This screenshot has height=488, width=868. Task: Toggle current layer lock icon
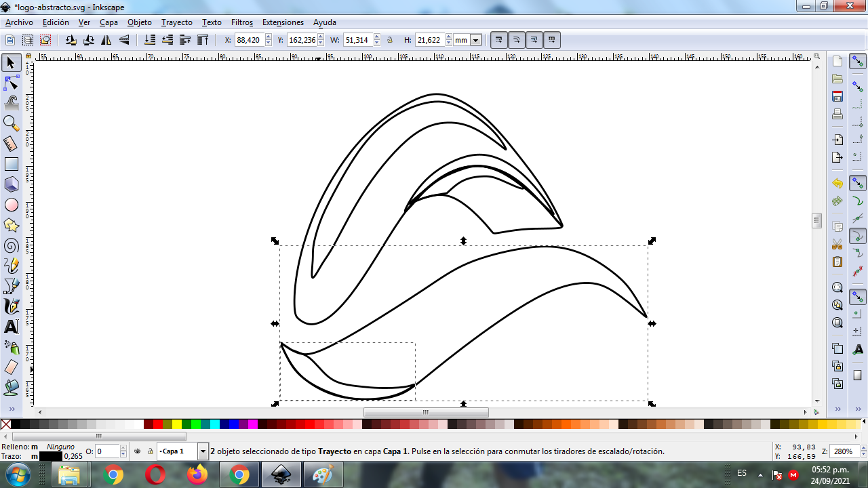[x=150, y=451]
